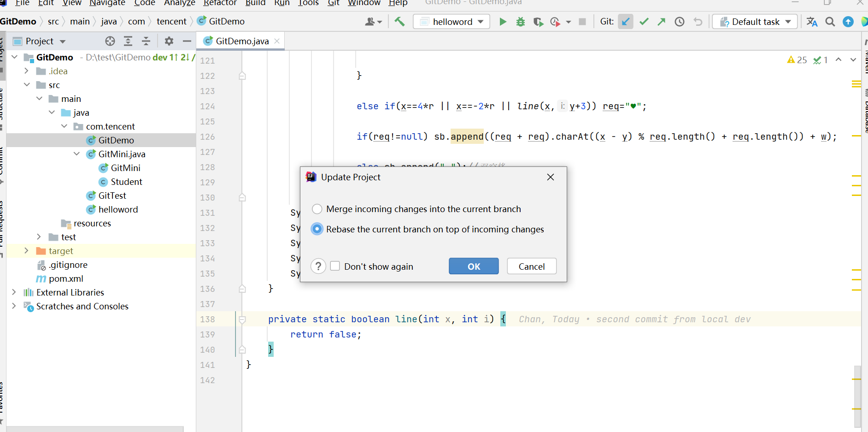Expand External Libraries node
The image size is (868, 432).
click(14, 292)
